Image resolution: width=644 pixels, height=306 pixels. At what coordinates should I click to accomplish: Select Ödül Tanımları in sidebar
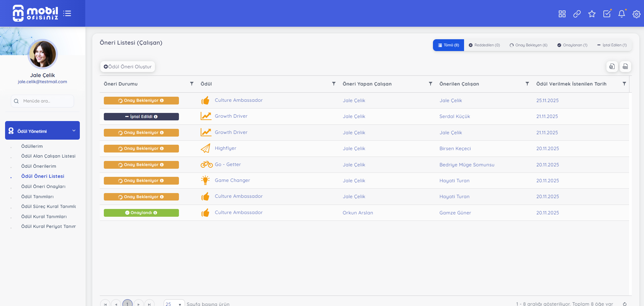coord(37,196)
